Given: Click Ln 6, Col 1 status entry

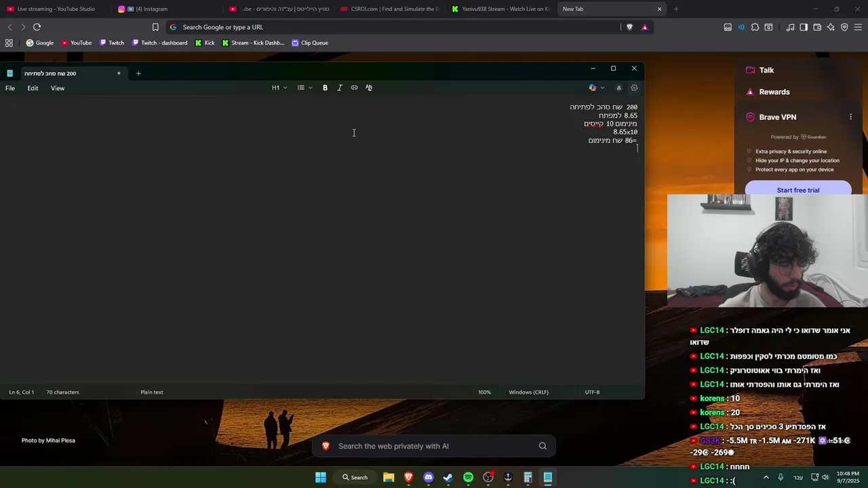Looking at the screenshot, I should coord(21,392).
